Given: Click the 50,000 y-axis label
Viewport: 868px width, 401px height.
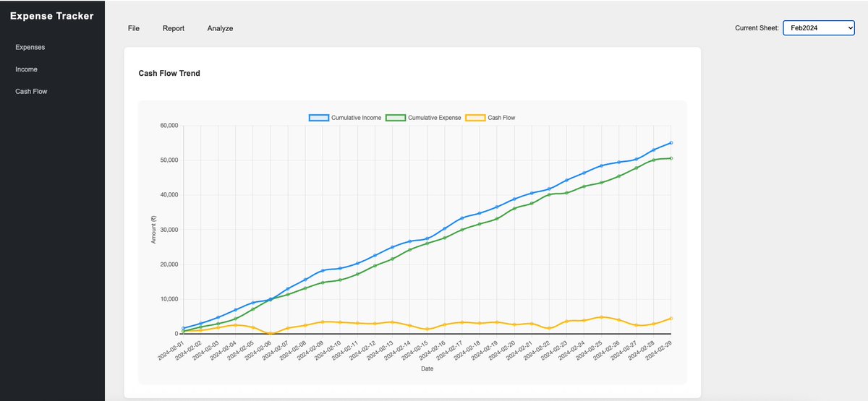Looking at the screenshot, I should (169, 160).
